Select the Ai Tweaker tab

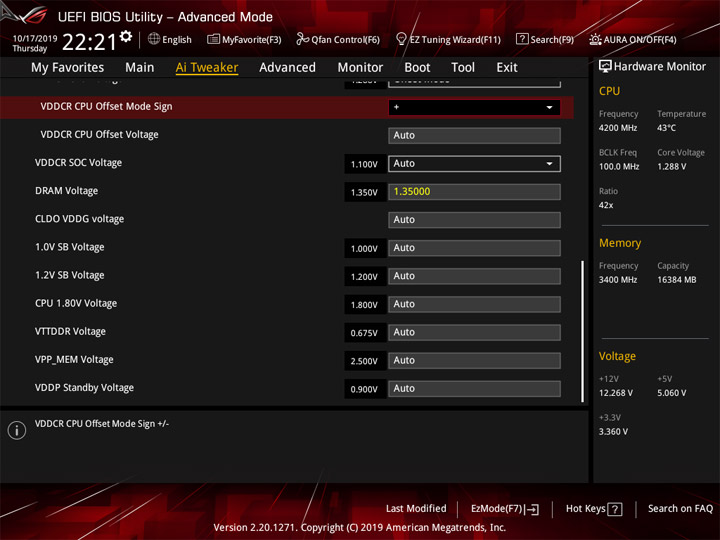[207, 68]
